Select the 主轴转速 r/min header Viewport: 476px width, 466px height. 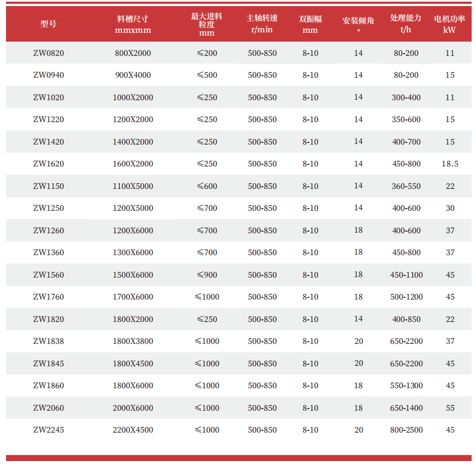coord(262,24)
